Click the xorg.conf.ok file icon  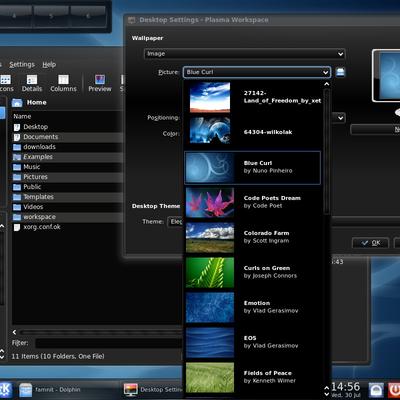click(x=17, y=227)
